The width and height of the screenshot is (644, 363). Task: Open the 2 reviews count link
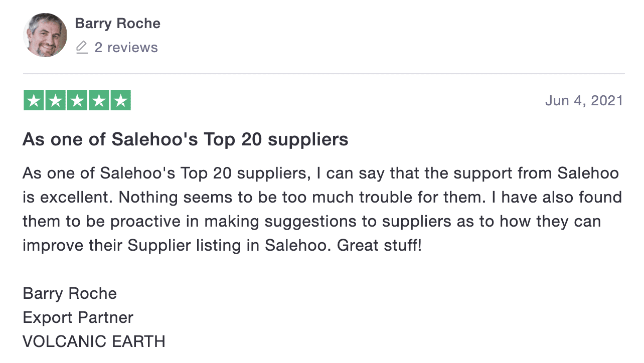coord(126,48)
